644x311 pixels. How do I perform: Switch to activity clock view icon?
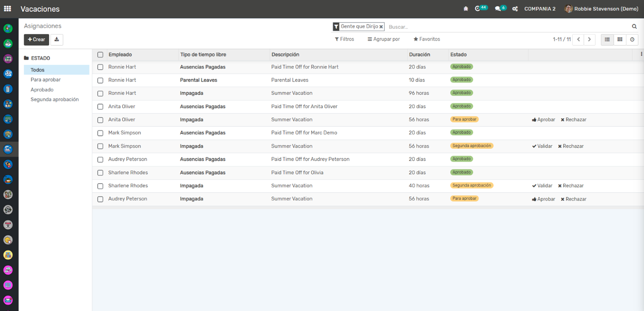[632, 39]
